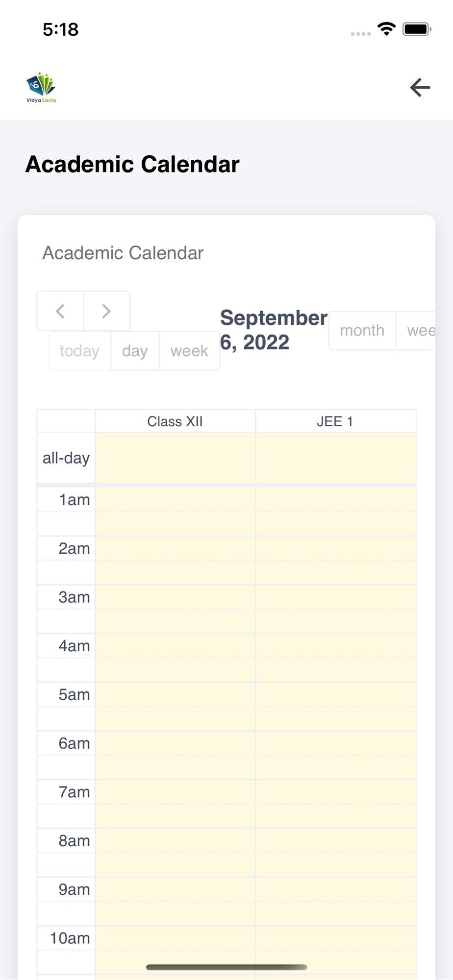Viewport: 453px width, 980px height.
Task: Select the month view button
Action: [362, 331]
